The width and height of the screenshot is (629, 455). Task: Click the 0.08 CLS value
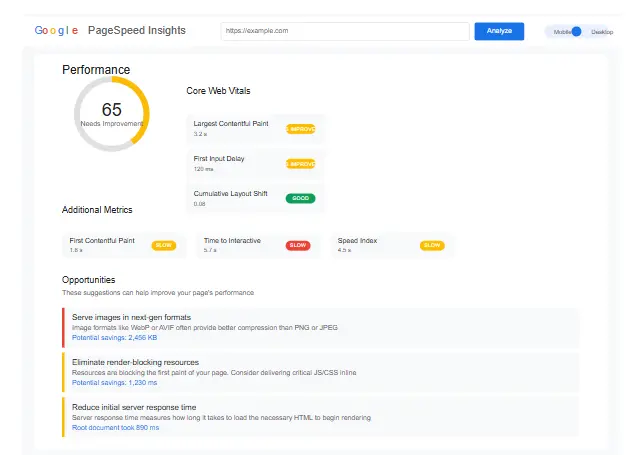pos(199,204)
